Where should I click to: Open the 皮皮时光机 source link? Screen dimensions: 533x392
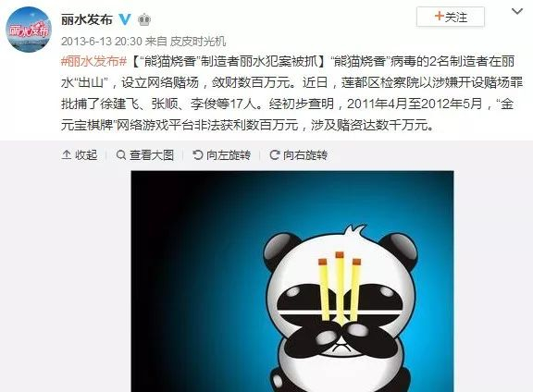tap(198, 42)
